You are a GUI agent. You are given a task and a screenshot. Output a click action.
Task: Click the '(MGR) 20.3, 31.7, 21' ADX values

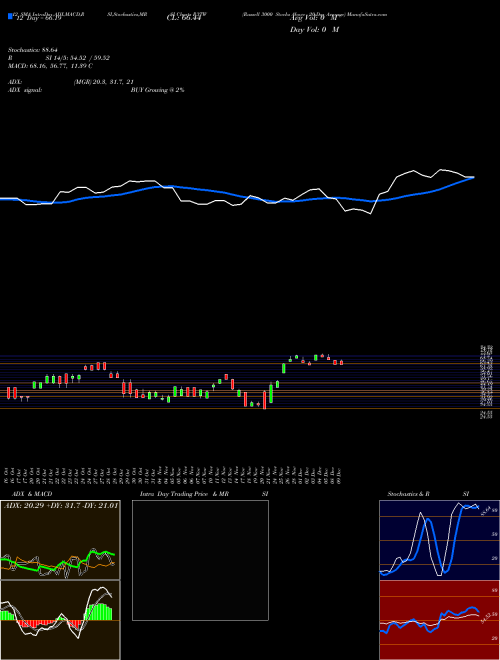(103, 82)
